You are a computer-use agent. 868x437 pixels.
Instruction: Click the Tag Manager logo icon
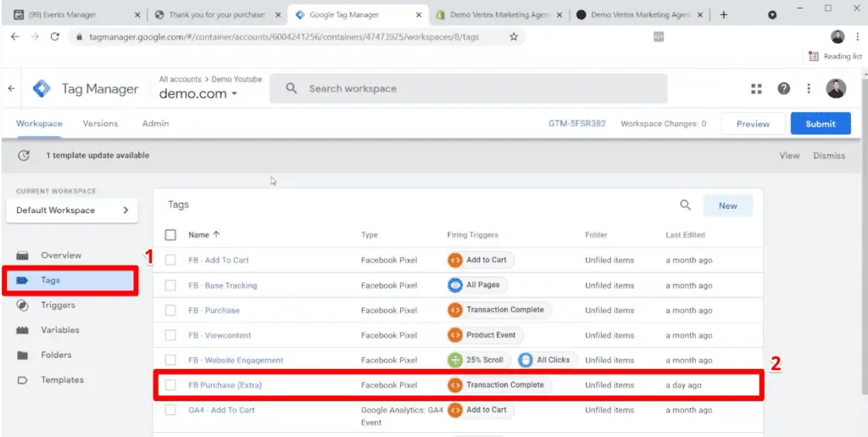(x=42, y=88)
